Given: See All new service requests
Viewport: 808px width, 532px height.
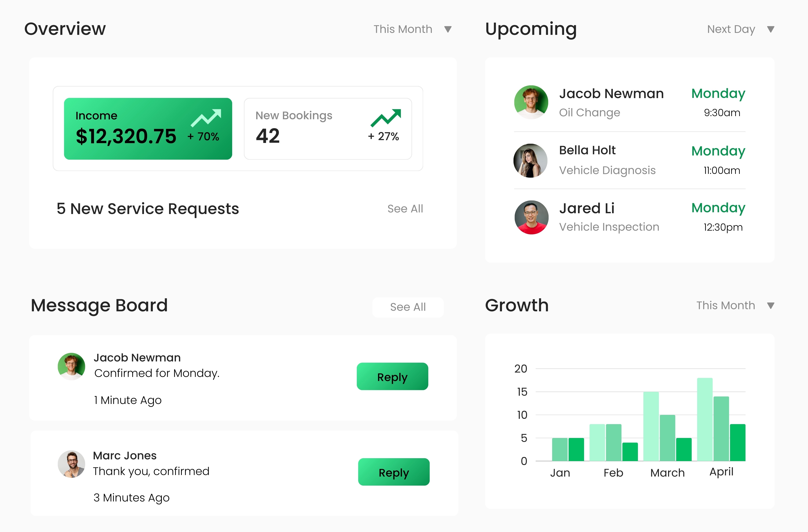Looking at the screenshot, I should tap(405, 209).
